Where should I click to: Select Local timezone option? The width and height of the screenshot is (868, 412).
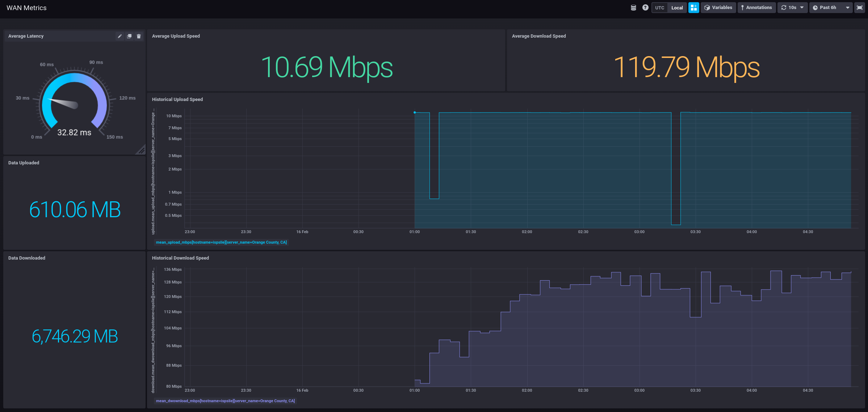point(677,8)
